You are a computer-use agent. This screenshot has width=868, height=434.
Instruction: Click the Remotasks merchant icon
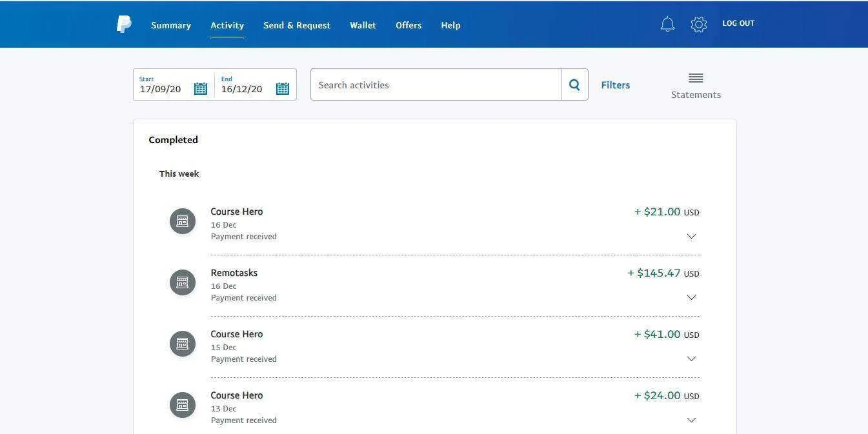(183, 282)
